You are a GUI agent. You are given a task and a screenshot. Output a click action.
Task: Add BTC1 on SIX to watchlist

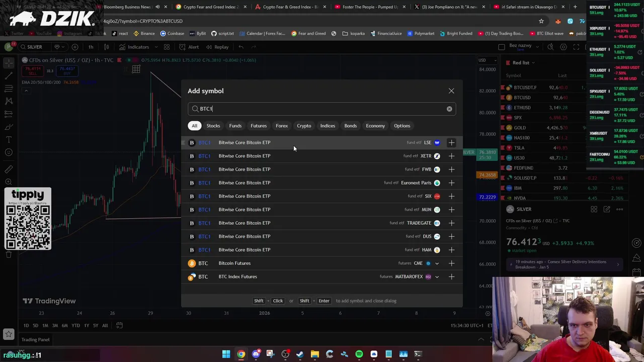[x=451, y=196]
